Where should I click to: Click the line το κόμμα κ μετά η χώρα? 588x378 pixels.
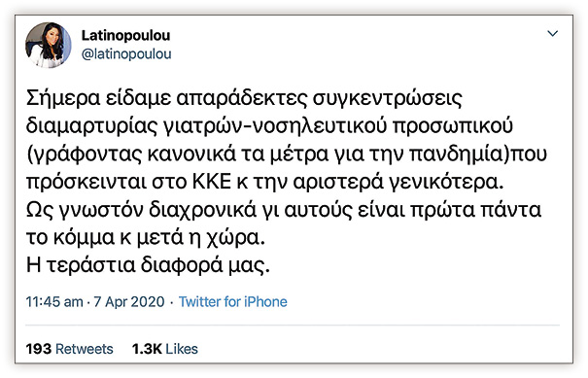click(146, 238)
